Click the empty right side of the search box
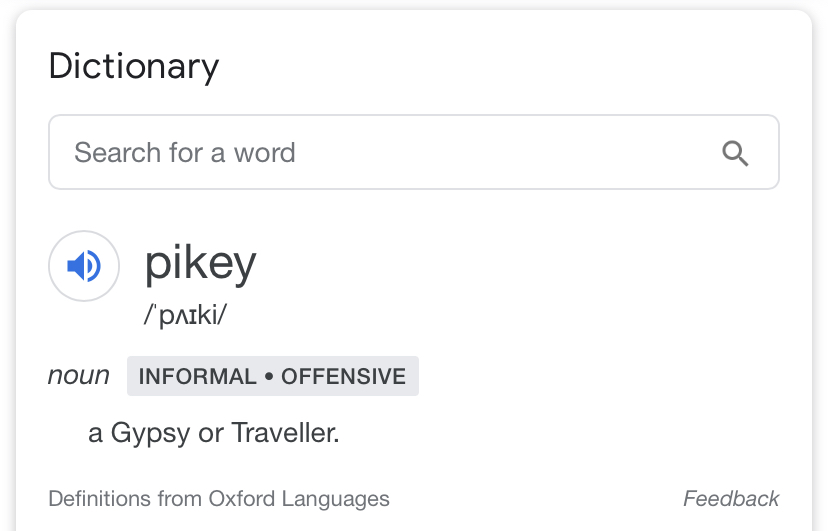828x531 pixels. [507, 152]
